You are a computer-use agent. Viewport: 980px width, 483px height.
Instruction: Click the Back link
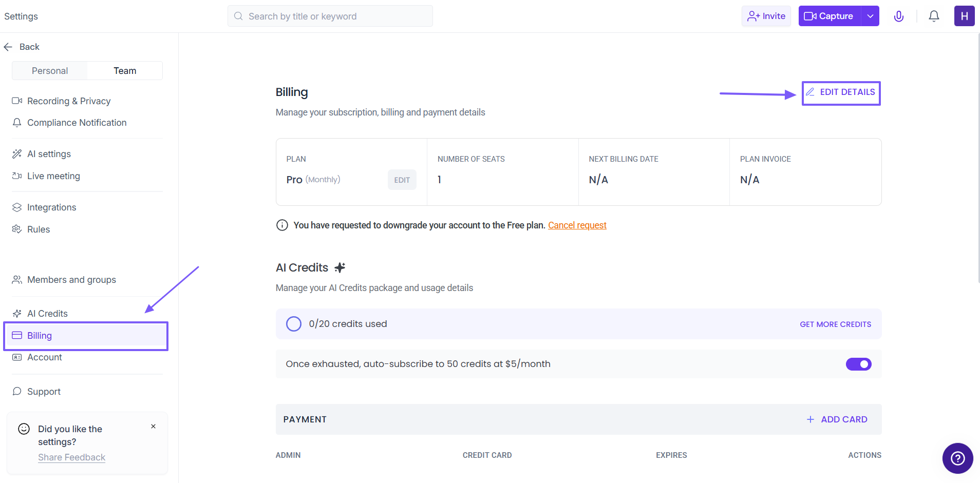(29, 47)
